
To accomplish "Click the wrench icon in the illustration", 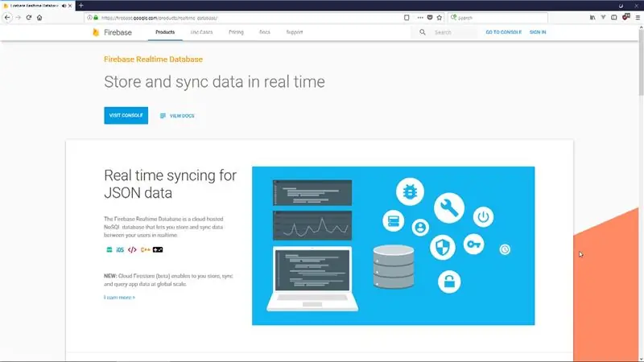I will pos(449,208).
